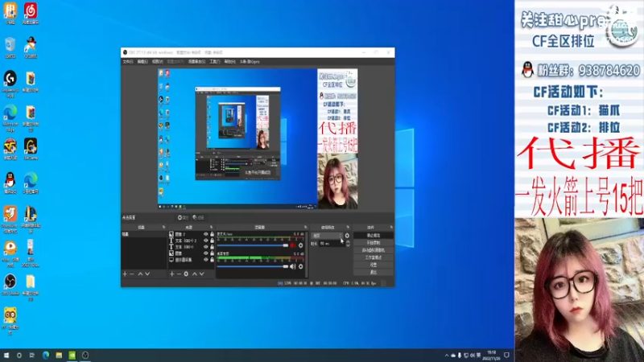Screen dimensions: 644x362
Task: Hide the 显示器采集 source
Action: (206, 260)
